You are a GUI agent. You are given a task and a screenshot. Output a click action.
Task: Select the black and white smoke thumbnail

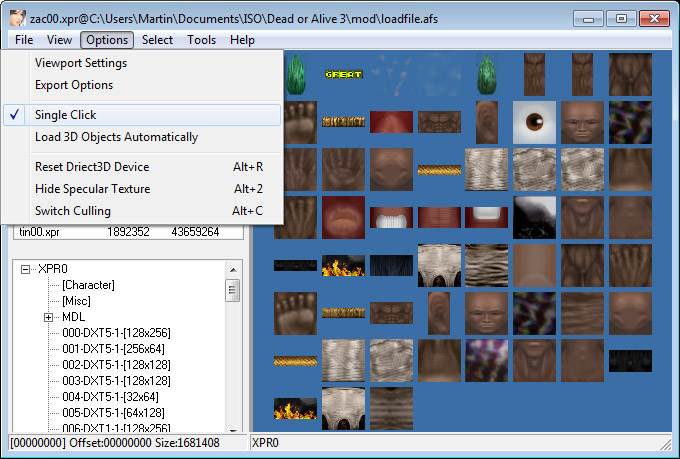pyautogui.click(x=534, y=217)
